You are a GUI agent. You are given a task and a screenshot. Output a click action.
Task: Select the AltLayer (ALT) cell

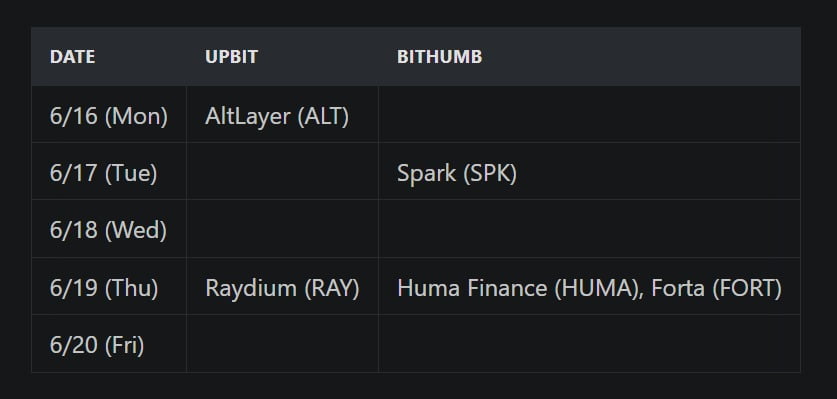(282, 115)
